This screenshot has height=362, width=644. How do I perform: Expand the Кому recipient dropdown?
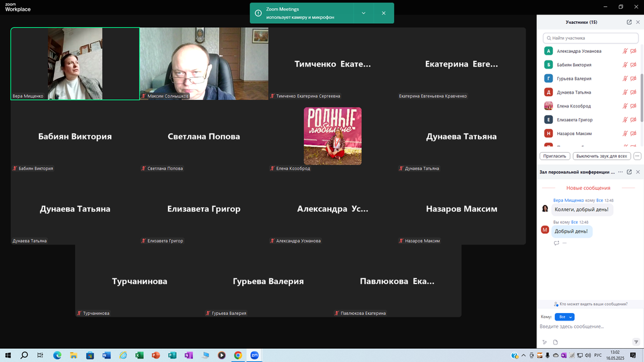coord(564,317)
